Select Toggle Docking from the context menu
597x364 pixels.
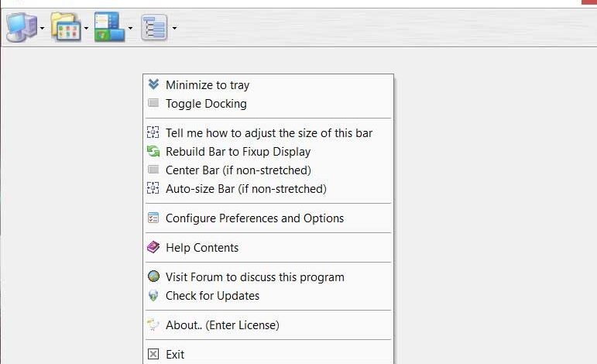(206, 104)
